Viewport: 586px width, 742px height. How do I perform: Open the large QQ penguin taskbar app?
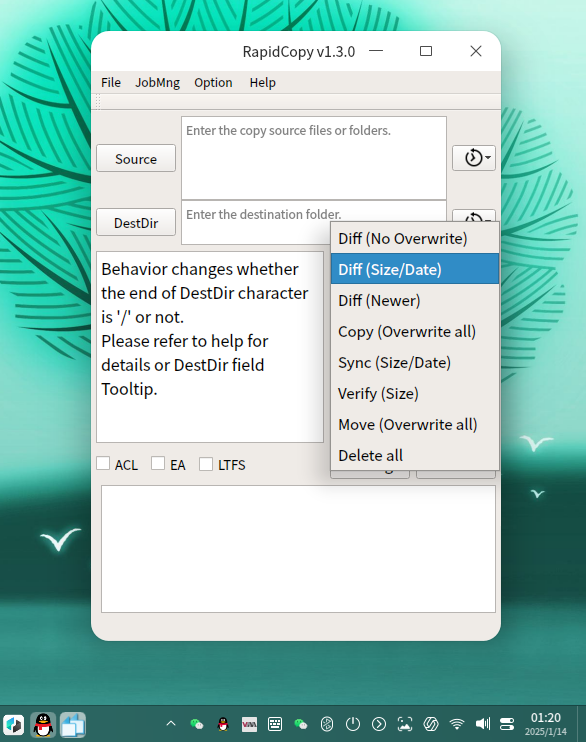tap(43, 724)
